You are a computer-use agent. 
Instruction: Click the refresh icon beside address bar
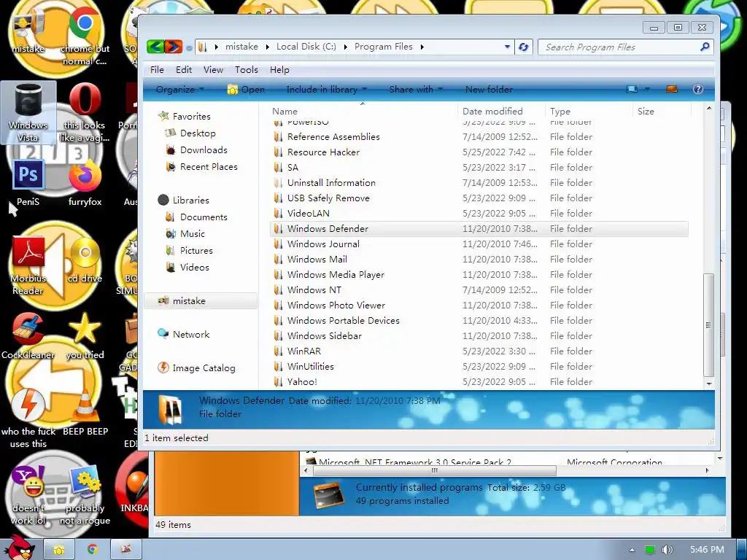tap(524, 47)
